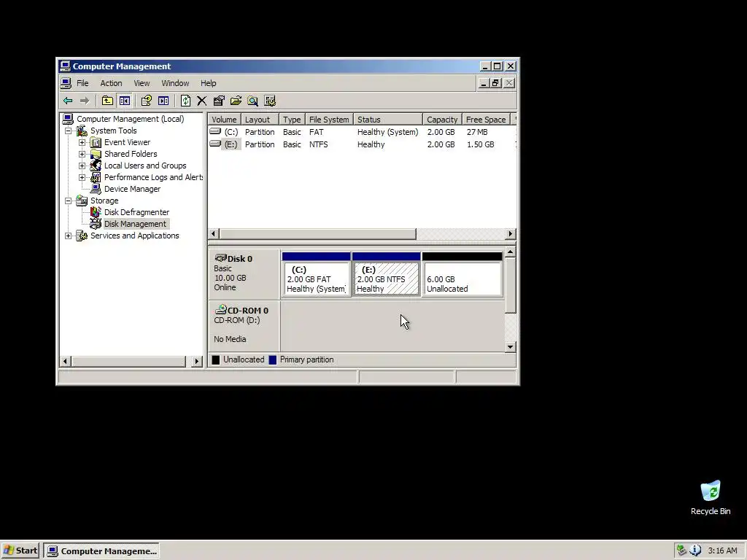Expand Performance Logs and Alerts node
This screenshot has width=747, height=560.
(82, 178)
